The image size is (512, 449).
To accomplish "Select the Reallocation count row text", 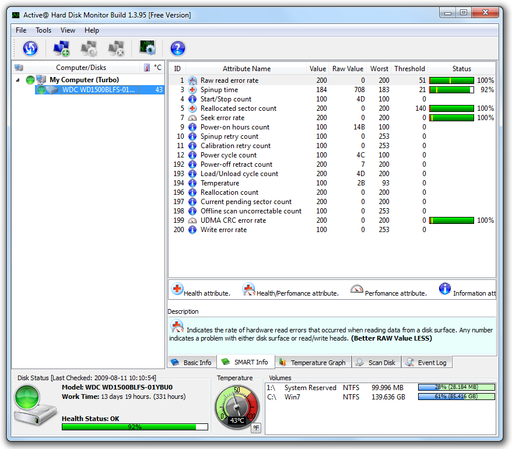I will (x=229, y=192).
